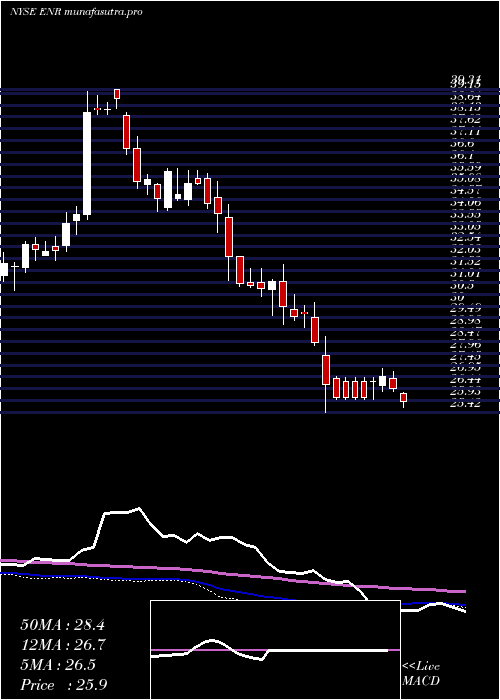
Task: Click the '<<Live' label beside MACD box
Action: pyautogui.click(x=421, y=667)
